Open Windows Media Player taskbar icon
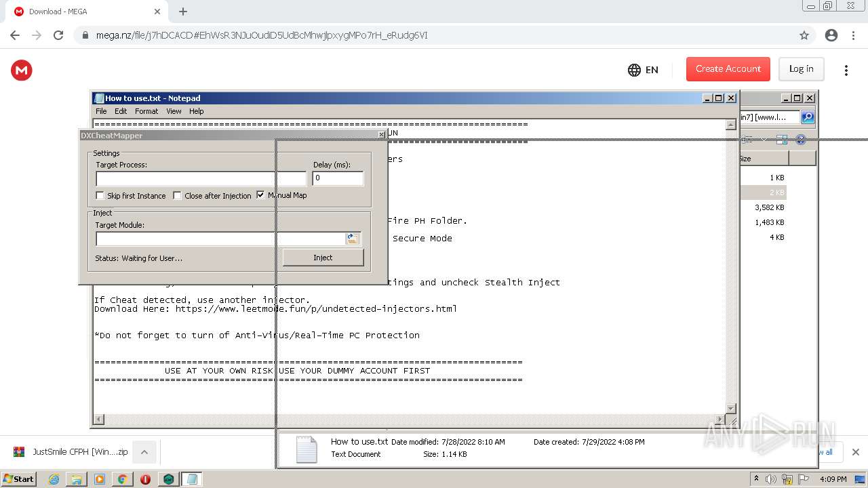This screenshot has height=488, width=868. (100, 479)
